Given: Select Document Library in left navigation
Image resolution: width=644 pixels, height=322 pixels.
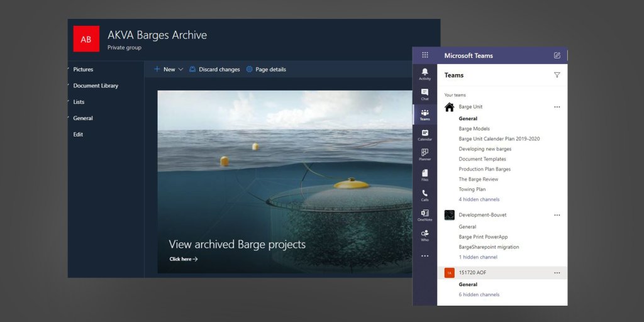Looking at the screenshot, I should [96, 86].
